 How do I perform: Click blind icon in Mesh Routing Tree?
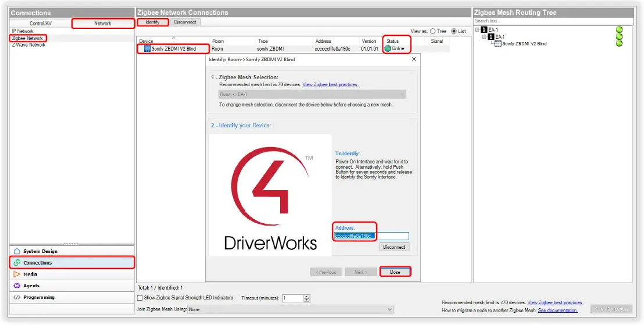498,44
